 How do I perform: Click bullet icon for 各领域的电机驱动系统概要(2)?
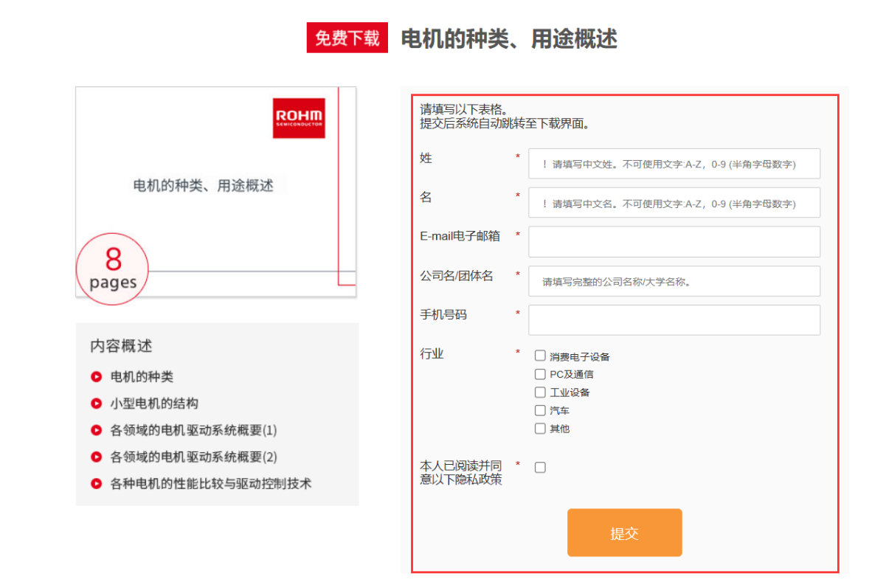tap(96, 457)
